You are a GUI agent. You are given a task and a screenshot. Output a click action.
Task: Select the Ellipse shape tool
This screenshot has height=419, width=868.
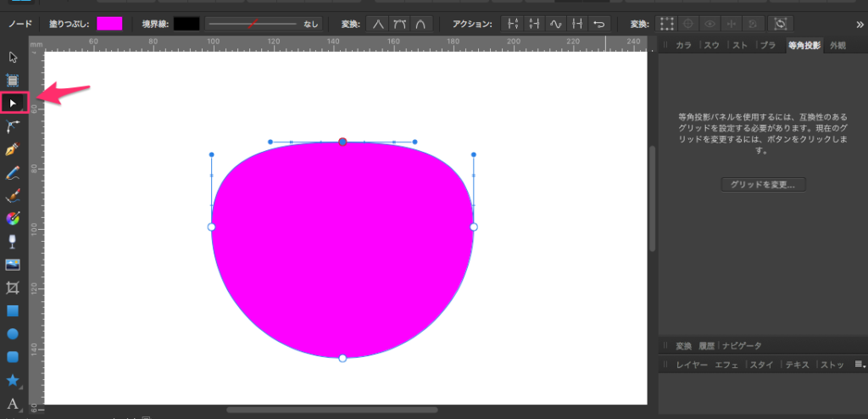[13, 334]
